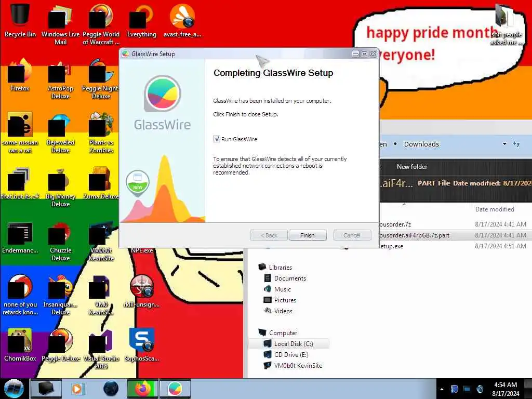532x399 pixels.
Task: Click the Cancel button in setup dialog
Action: (x=352, y=235)
